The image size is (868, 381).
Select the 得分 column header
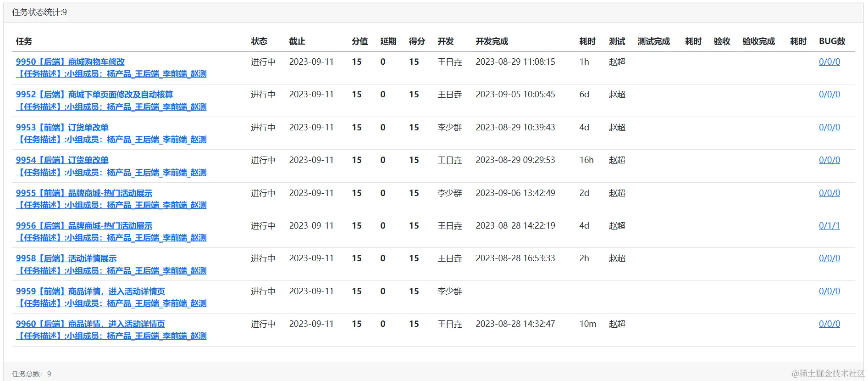(x=417, y=41)
